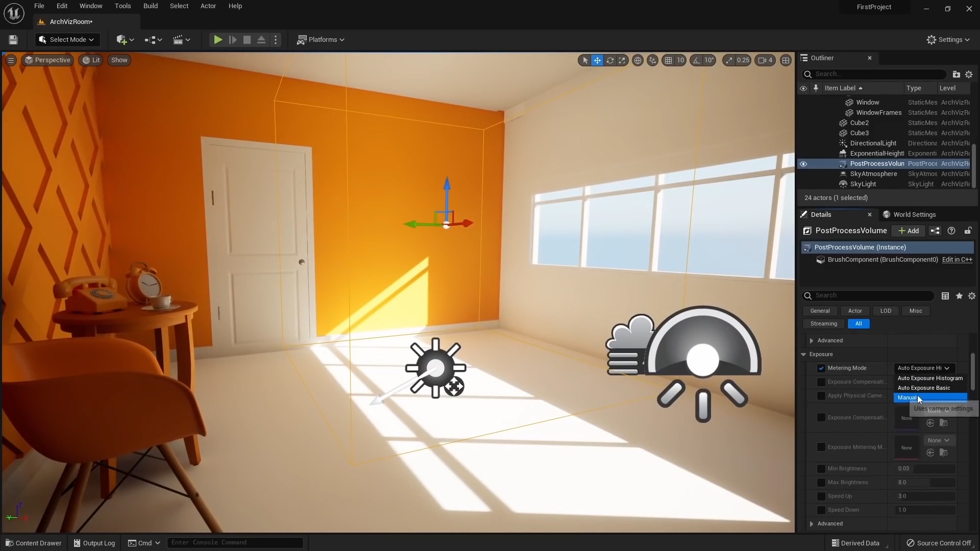
Task: Toggle surface snapping icon in viewport
Action: pos(652,60)
